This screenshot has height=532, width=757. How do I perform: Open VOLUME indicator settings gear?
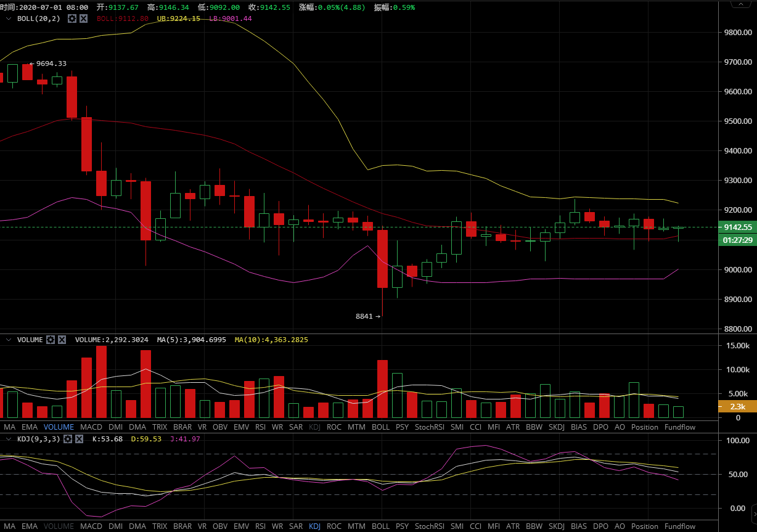pos(51,340)
